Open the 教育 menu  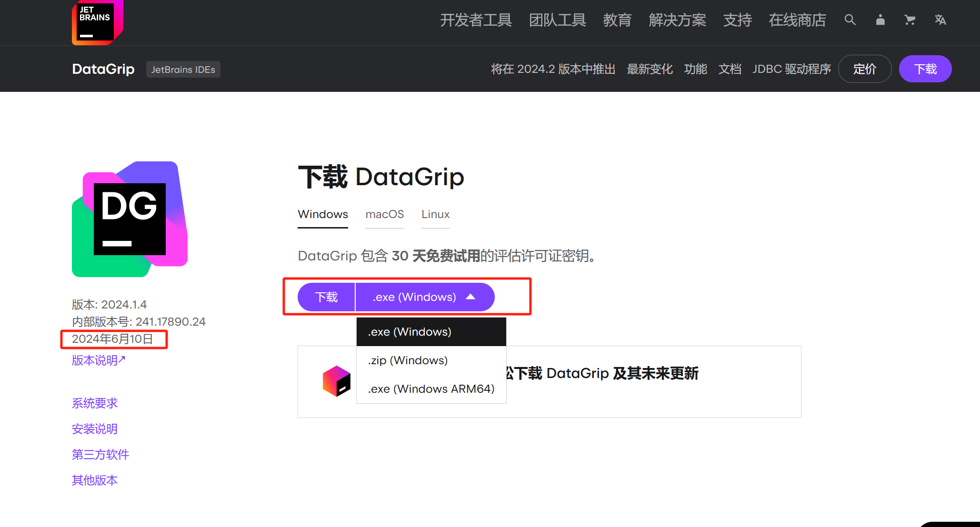617,20
